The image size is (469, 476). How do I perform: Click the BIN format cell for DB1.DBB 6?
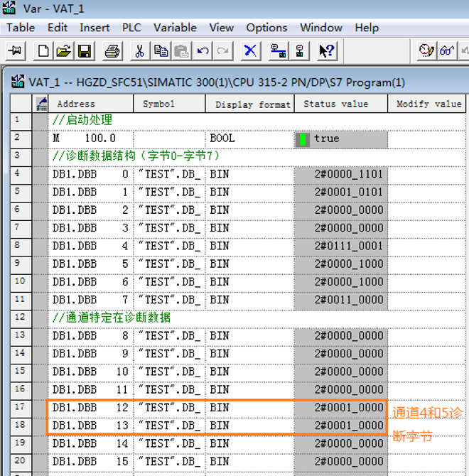[x=250, y=283]
